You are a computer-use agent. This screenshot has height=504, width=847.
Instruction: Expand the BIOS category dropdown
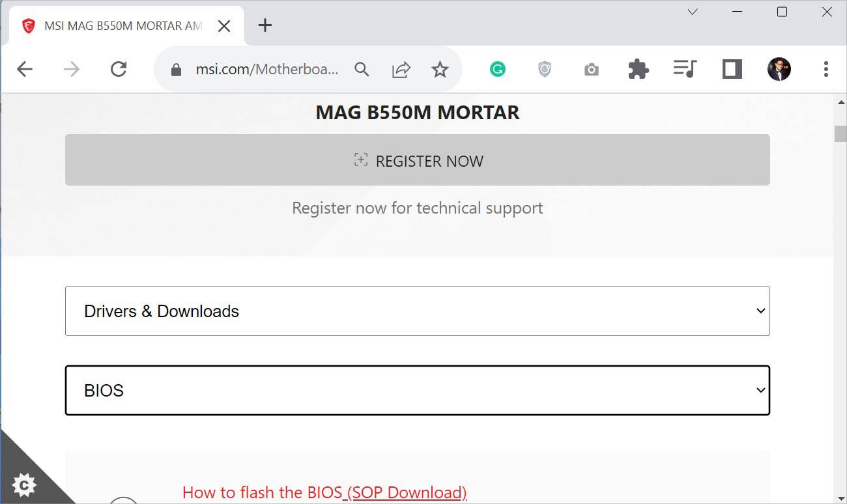pyautogui.click(x=417, y=391)
